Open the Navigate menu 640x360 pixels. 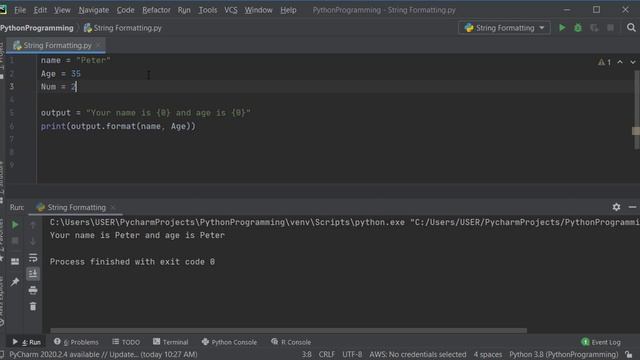[93, 10]
